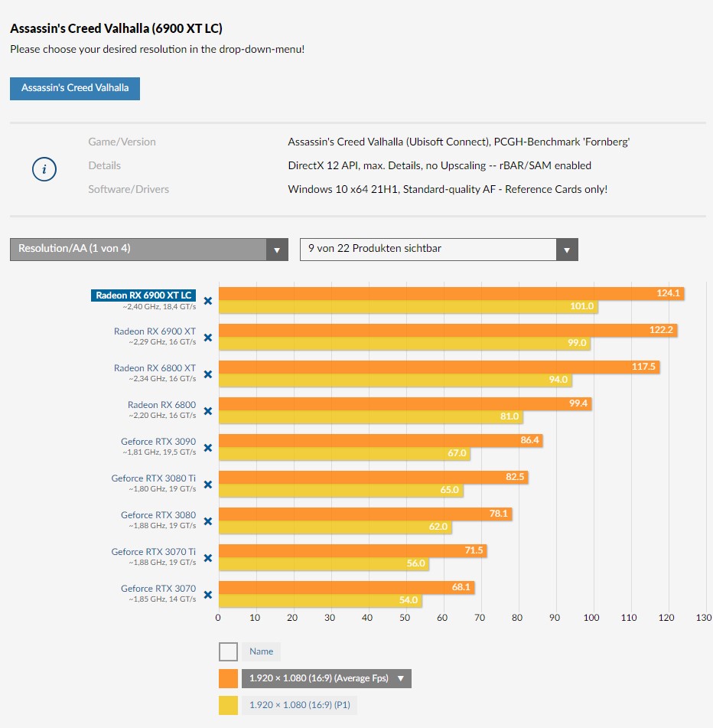
Task: Remove Geforce RTX 3070 with X icon
Action: click(207, 595)
